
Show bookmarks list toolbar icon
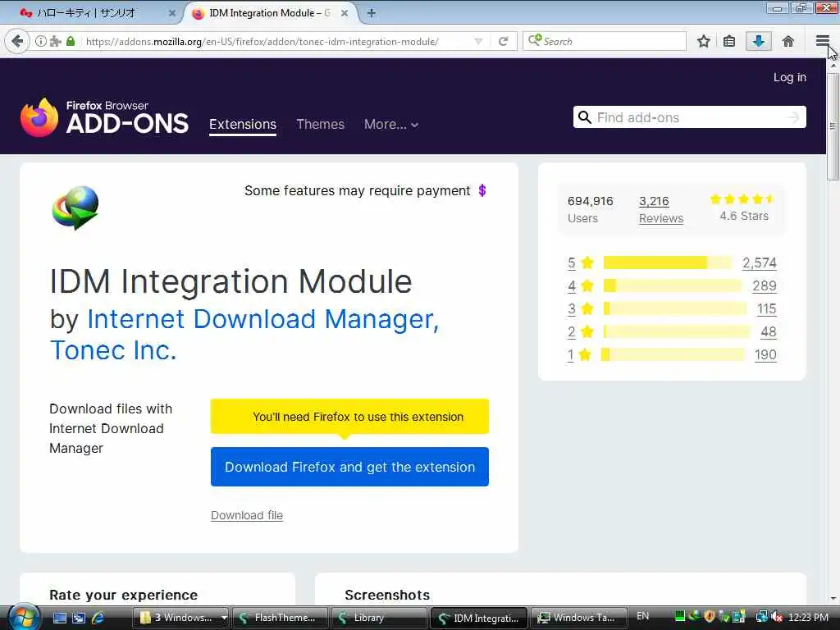729,41
